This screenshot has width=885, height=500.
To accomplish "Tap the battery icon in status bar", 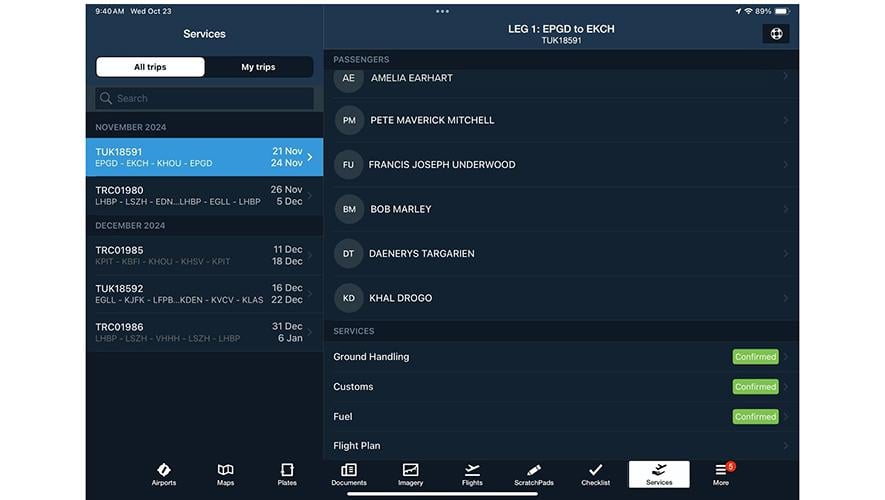I will tap(782, 11).
